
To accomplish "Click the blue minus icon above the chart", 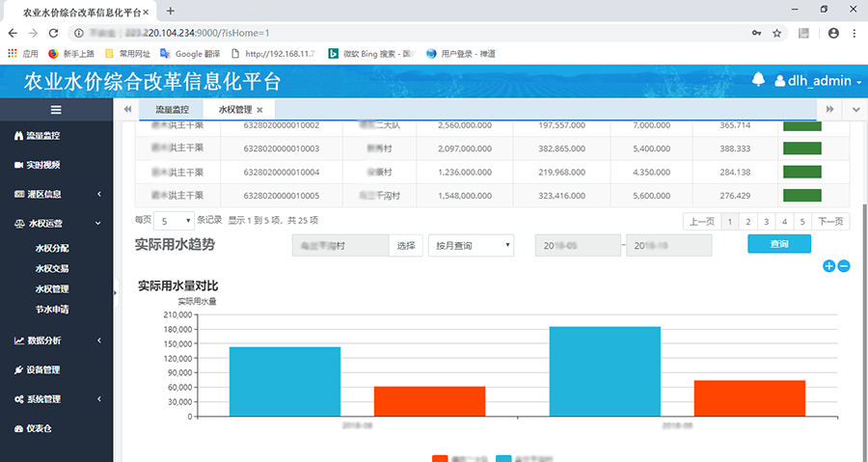I will pyautogui.click(x=844, y=266).
